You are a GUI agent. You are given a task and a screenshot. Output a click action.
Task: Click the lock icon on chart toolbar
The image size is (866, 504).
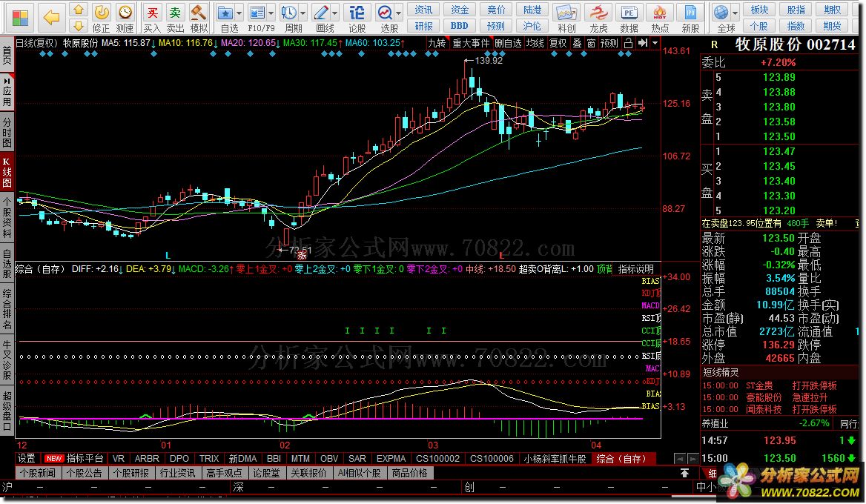coord(629,42)
